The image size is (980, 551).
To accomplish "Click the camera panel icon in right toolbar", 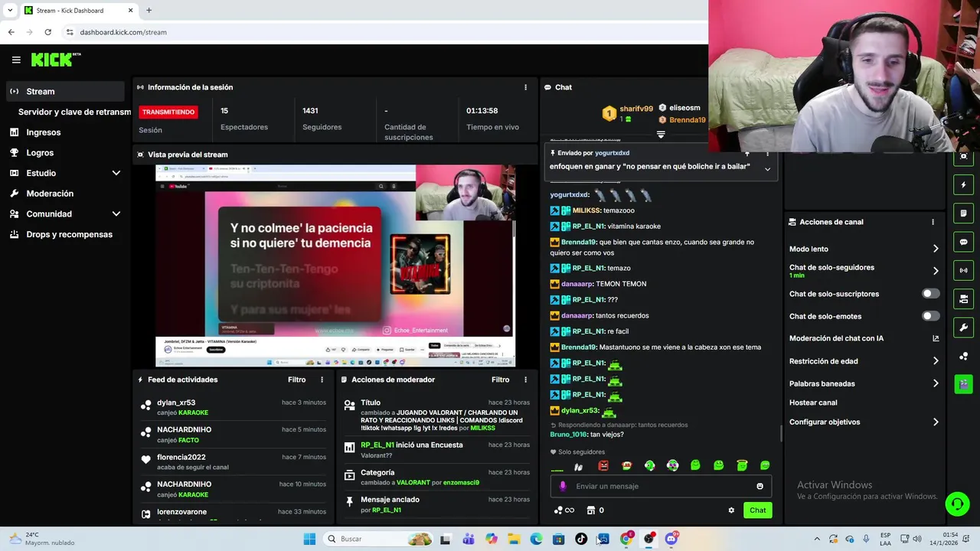I will (963, 298).
